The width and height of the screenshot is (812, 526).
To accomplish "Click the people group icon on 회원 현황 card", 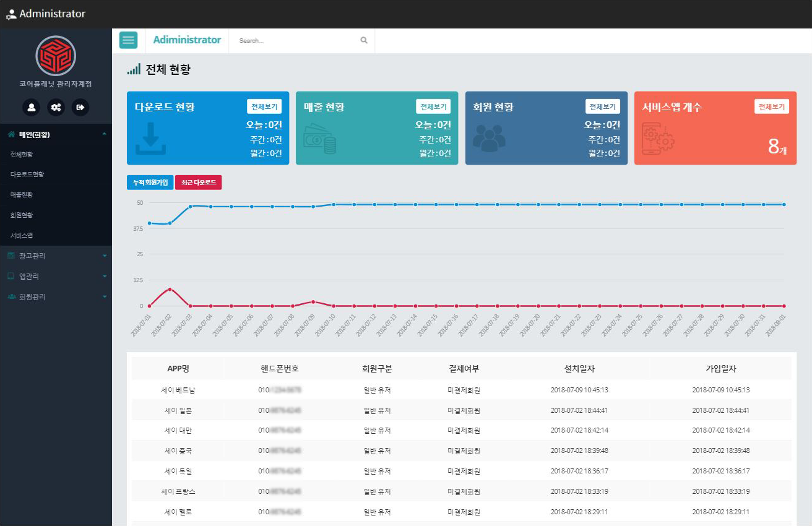I will (x=489, y=138).
